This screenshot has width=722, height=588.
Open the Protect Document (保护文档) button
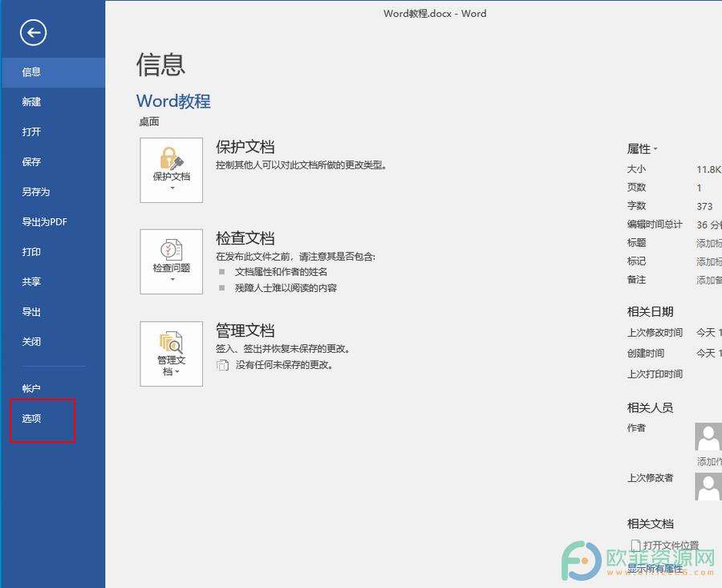pos(172,170)
